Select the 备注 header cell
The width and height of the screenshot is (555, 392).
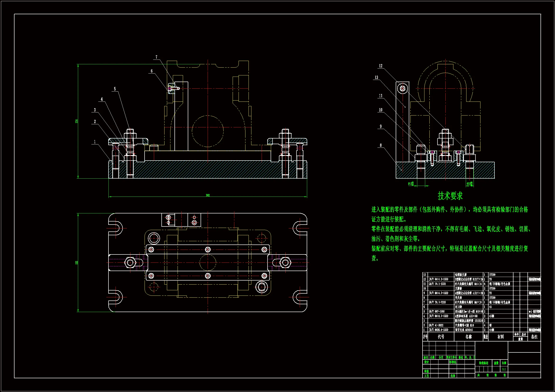[534, 337]
